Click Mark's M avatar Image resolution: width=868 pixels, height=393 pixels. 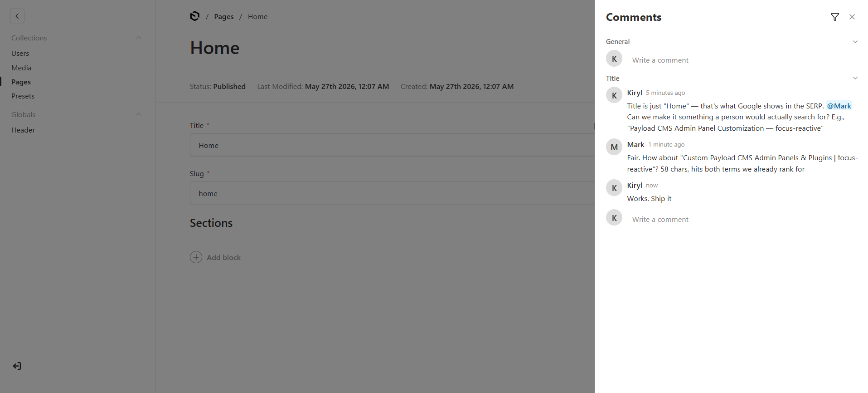click(x=614, y=147)
